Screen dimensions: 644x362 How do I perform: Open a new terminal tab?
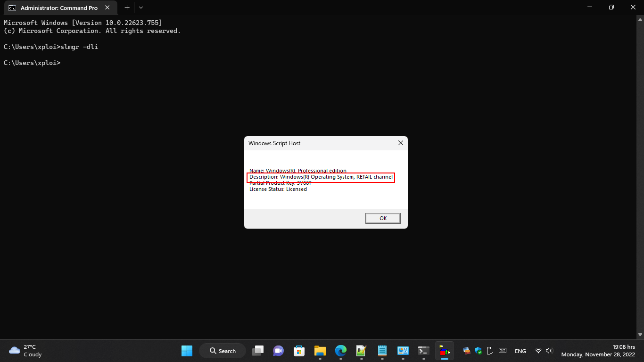[127, 8]
